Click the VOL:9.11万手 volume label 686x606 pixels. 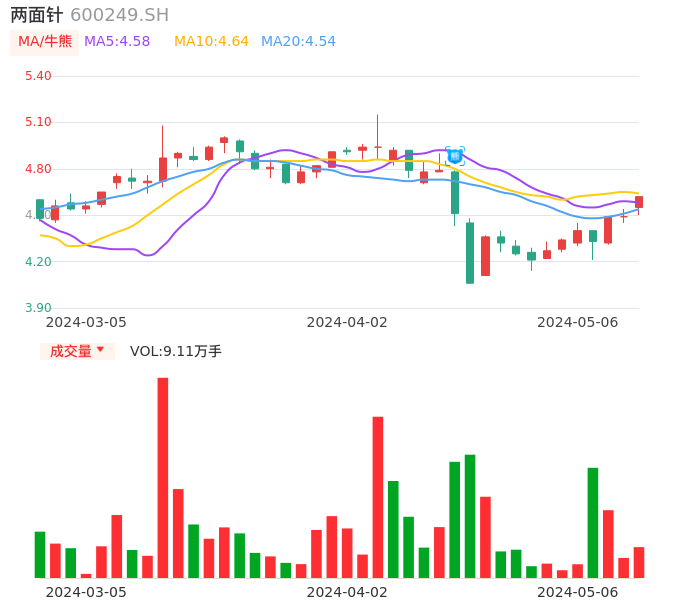point(176,351)
